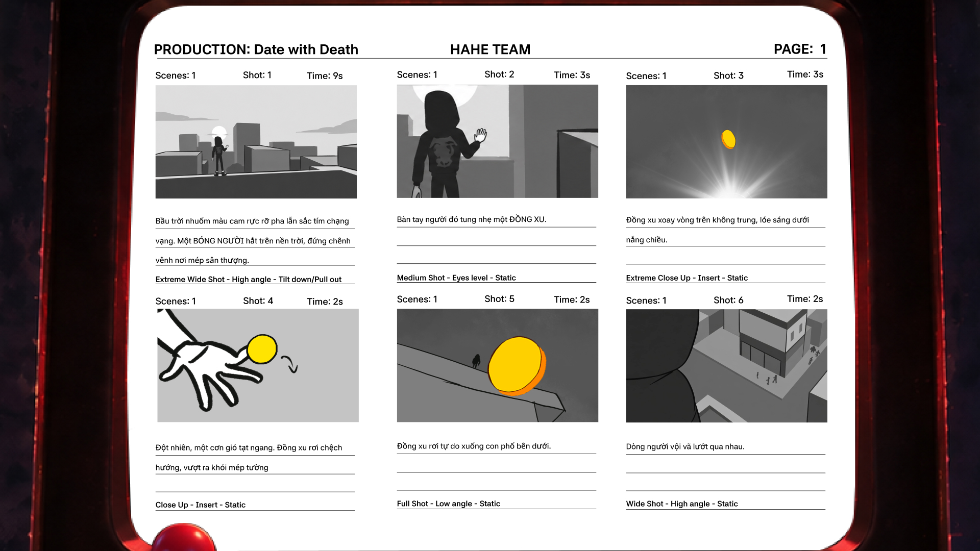Screen dimensions: 980x551
Task: Click "Time: 2s" next to "Shot: 5"
Action: 572,299
